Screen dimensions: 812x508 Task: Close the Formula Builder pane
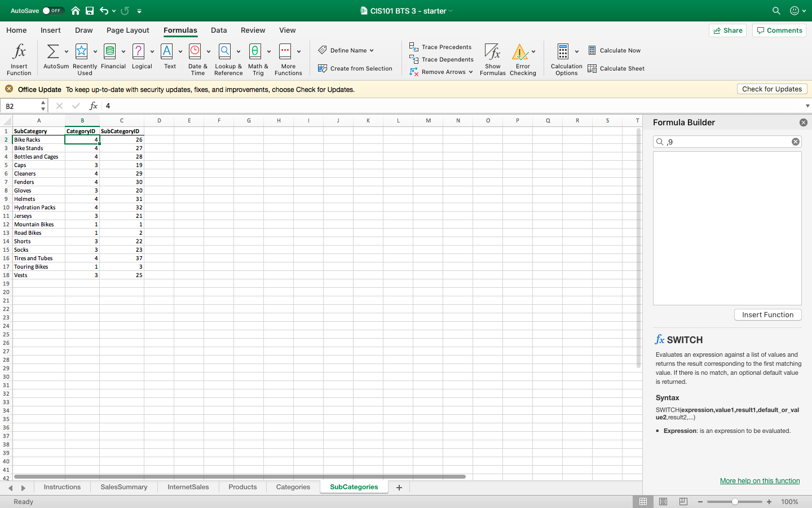coord(804,122)
